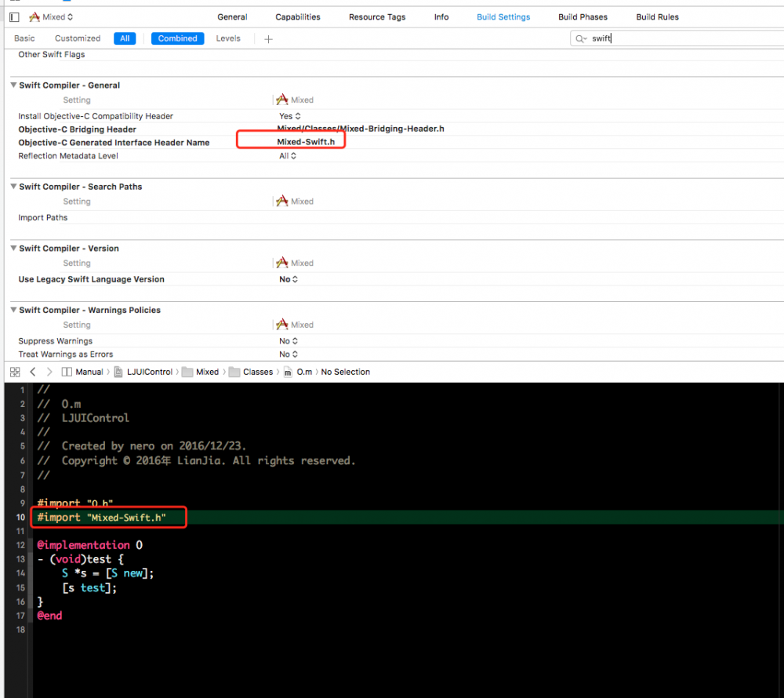Click the back chevron in the jump bar
784x698 pixels.
pyautogui.click(x=32, y=372)
